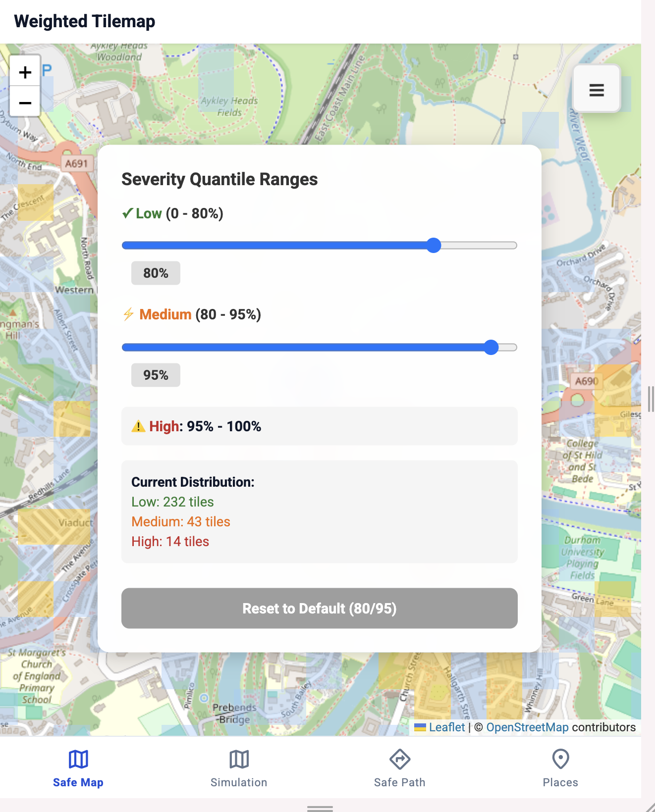This screenshot has height=812, width=655.
Task: Click the Simulation map icon
Action: pyautogui.click(x=239, y=759)
